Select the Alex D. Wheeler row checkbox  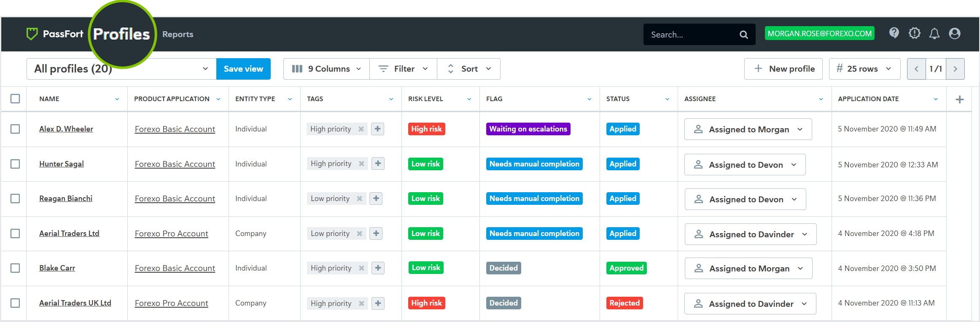[15, 129]
